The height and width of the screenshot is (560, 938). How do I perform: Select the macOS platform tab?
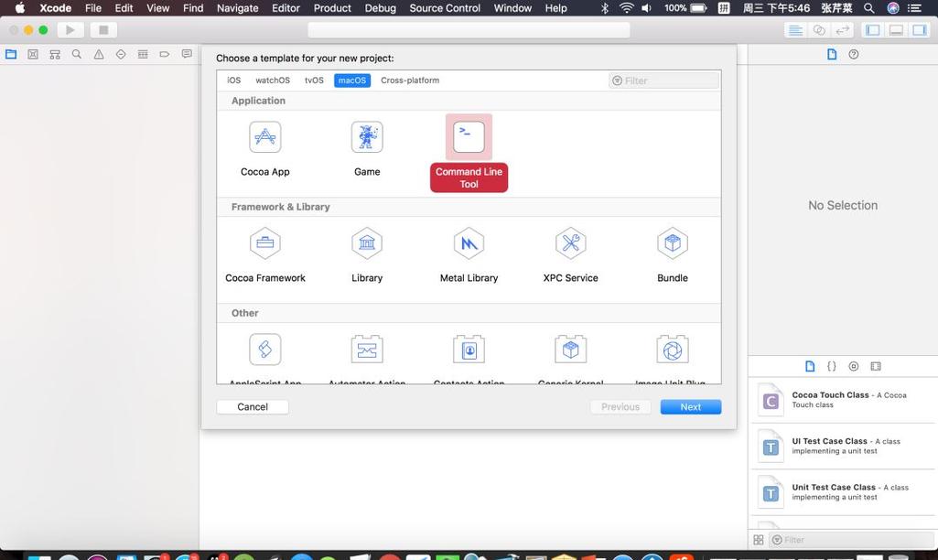tap(352, 81)
